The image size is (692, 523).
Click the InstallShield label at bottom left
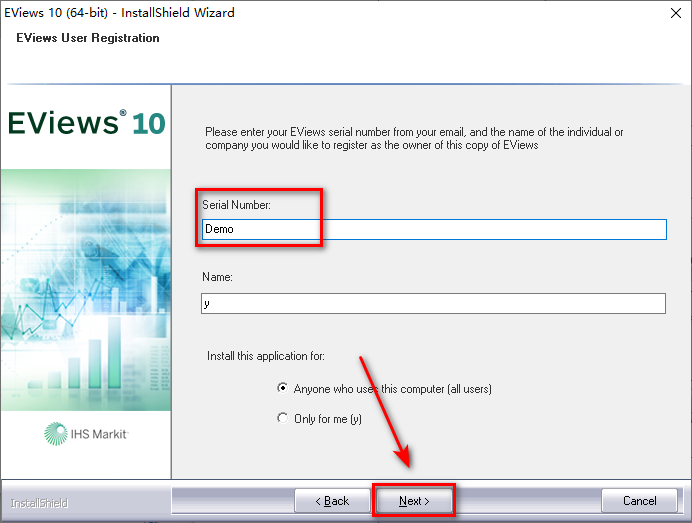click(39, 503)
